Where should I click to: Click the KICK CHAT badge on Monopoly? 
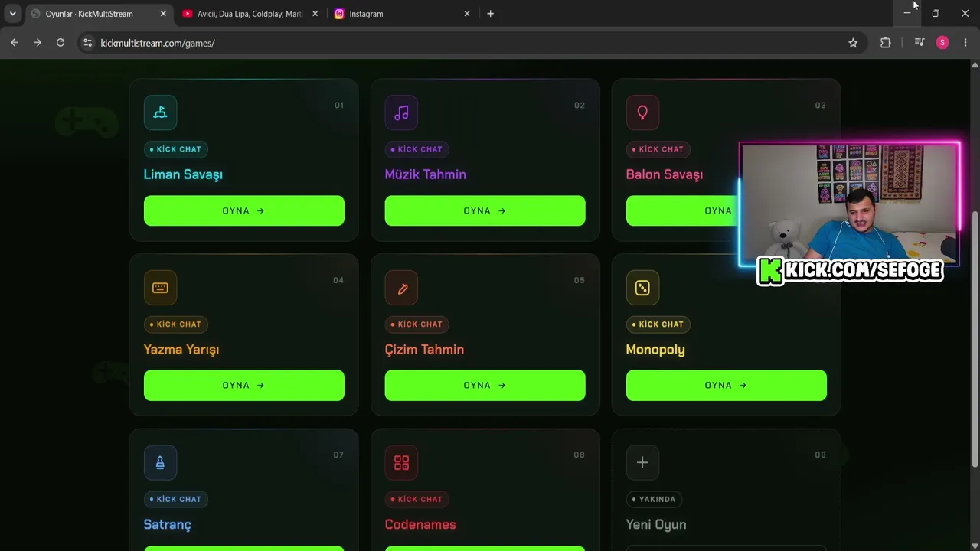[660, 324]
